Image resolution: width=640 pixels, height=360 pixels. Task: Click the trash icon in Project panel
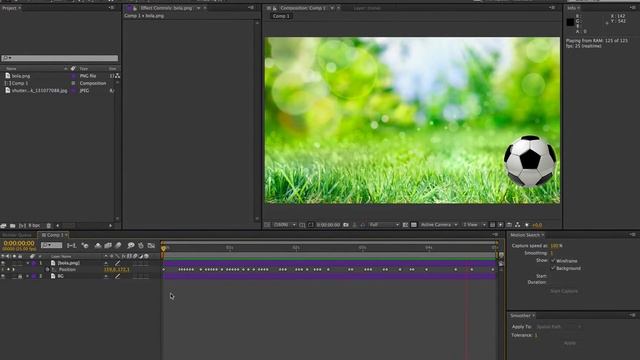[49, 226]
